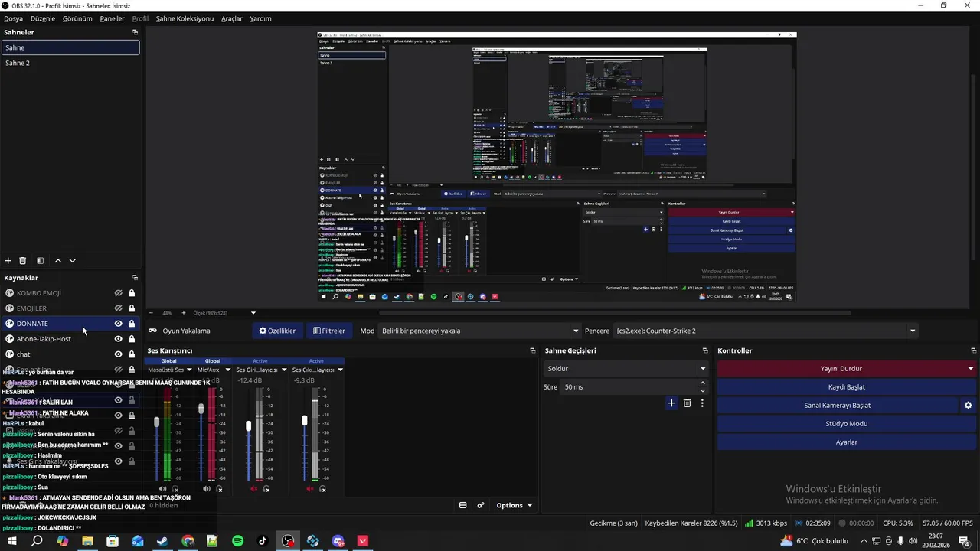Image resolution: width=980 pixels, height=551 pixels.
Task: Open the Soldur transition dropdown
Action: [626, 369]
